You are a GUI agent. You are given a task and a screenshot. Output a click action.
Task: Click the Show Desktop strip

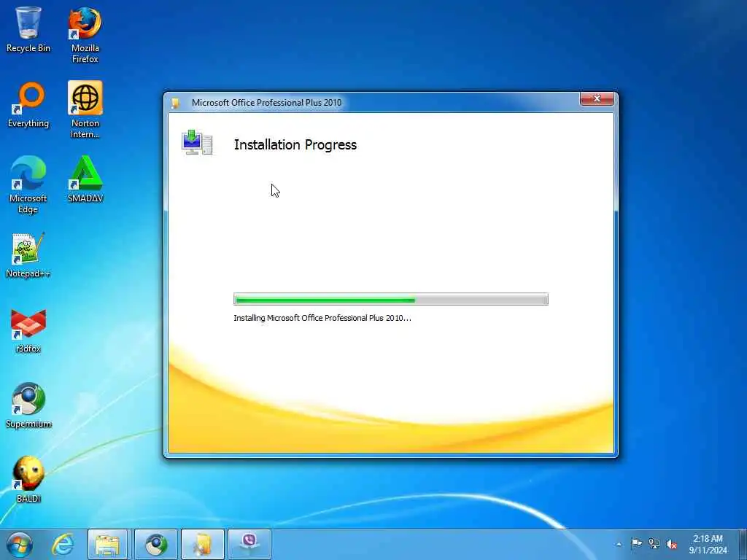743,545
